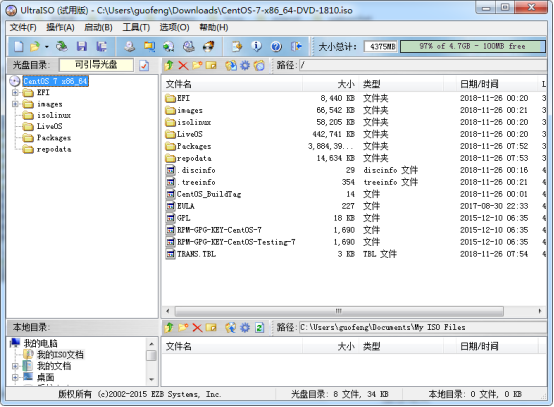This screenshot has height=407, width=554.
Task: Click gear Properties icon in disc pane
Action: [x=245, y=65]
